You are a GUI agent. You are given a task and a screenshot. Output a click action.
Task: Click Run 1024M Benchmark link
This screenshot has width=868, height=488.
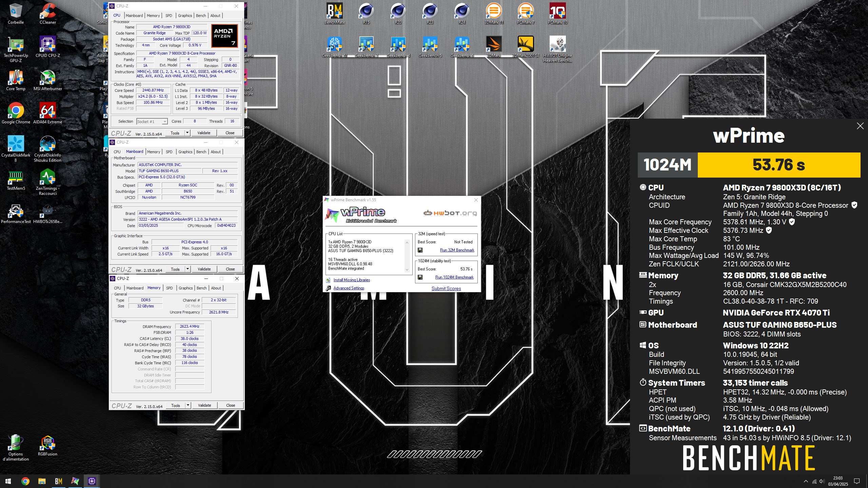(454, 277)
